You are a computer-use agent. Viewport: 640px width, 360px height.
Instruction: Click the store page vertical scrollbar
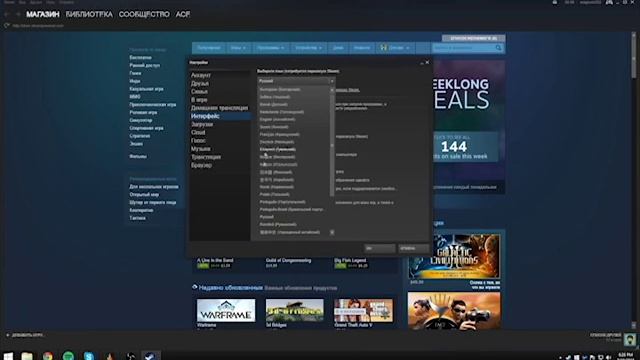(633, 57)
